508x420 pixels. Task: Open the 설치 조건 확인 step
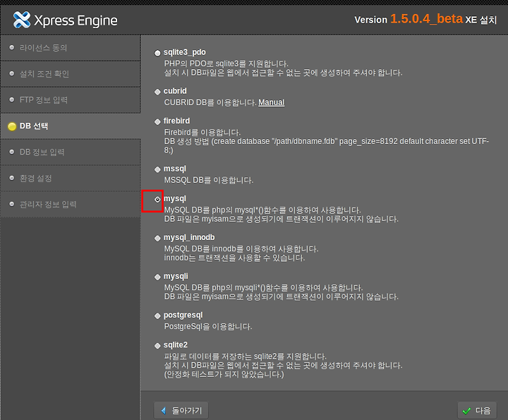point(71,74)
